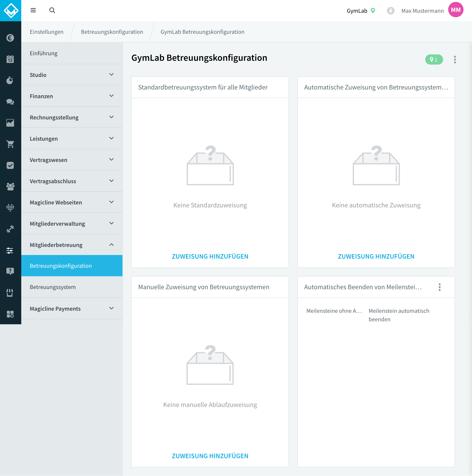472x476 pixels.
Task: Go to Betreuungskonfiguration breadcrumb
Action: (112, 32)
